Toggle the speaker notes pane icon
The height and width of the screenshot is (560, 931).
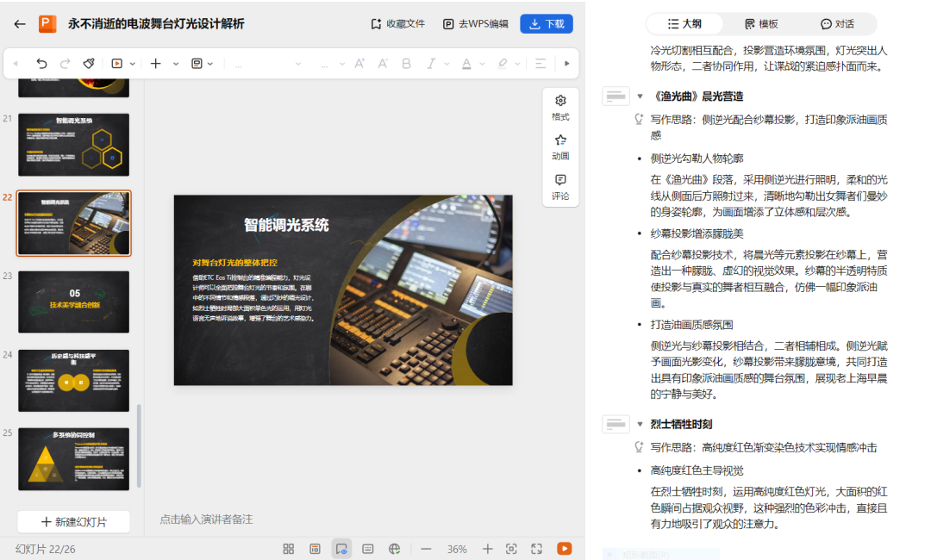368,549
